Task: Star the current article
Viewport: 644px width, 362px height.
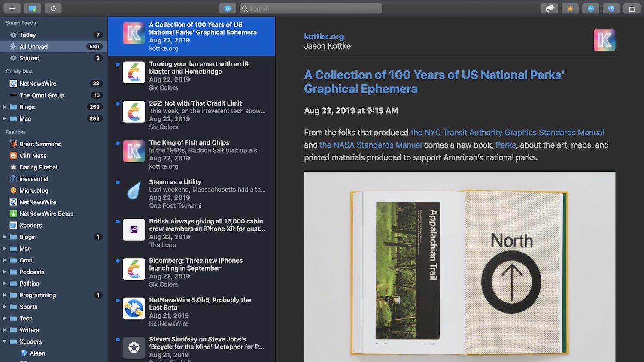Action: pyautogui.click(x=570, y=8)
